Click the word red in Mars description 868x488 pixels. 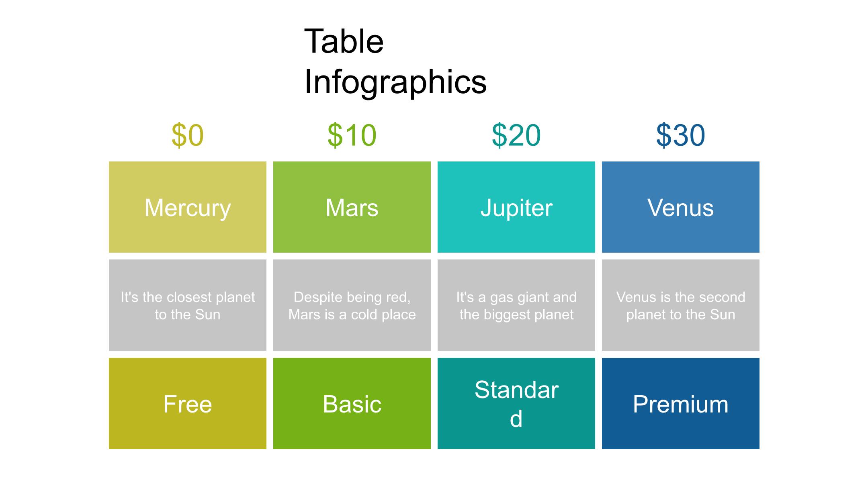(397, 297)
